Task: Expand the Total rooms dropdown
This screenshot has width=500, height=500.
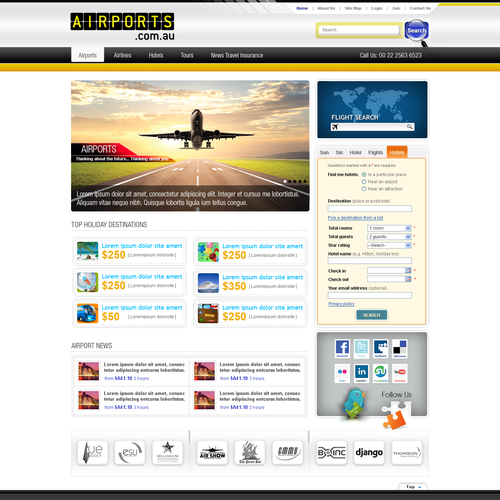Action: (x=389, y=228)
